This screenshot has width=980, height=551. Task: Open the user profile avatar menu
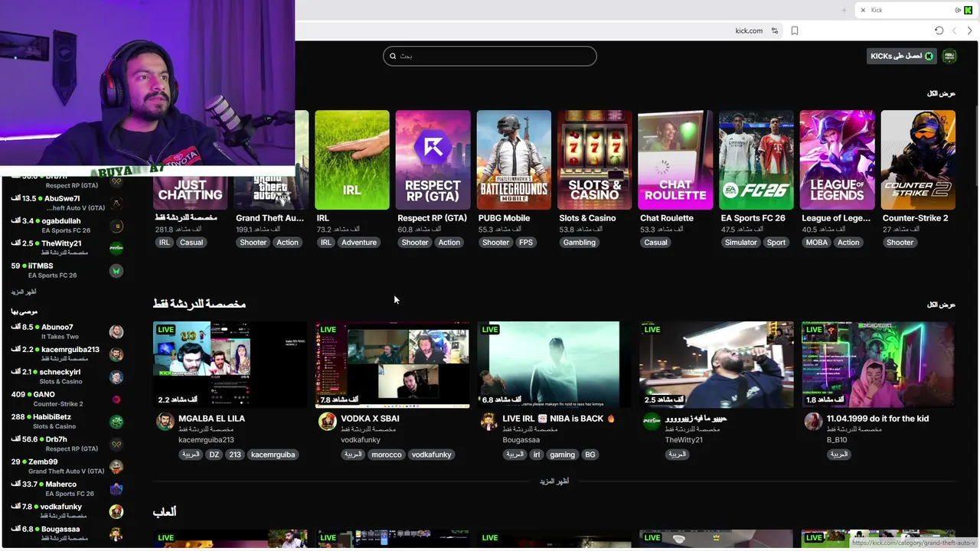[x=949, y=56]
